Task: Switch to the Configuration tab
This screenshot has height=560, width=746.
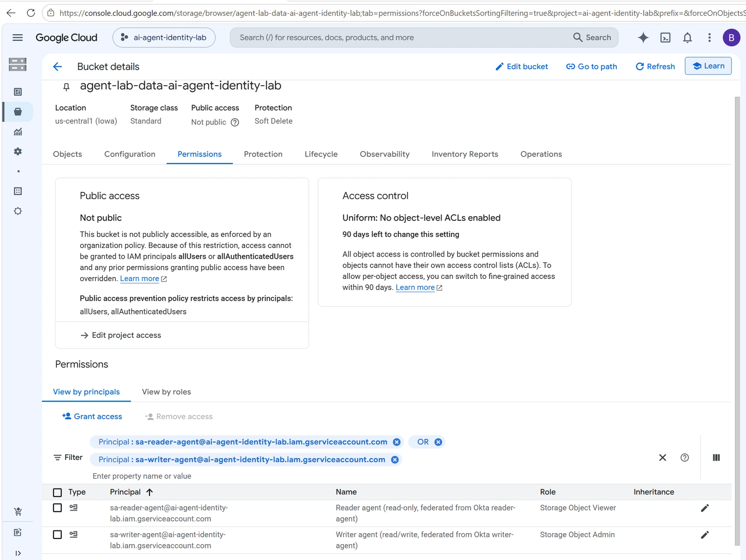Action: pos(130,154)
